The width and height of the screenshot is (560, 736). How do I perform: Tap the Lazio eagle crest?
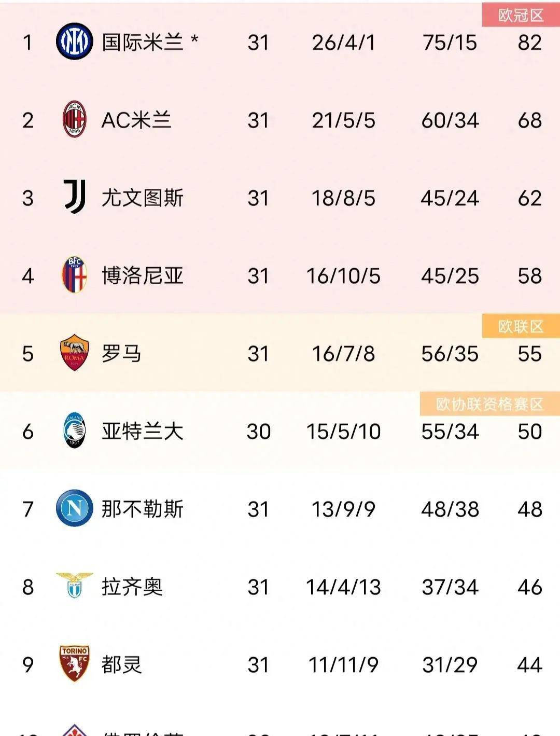pyautogui.click(x=74, y=586)
